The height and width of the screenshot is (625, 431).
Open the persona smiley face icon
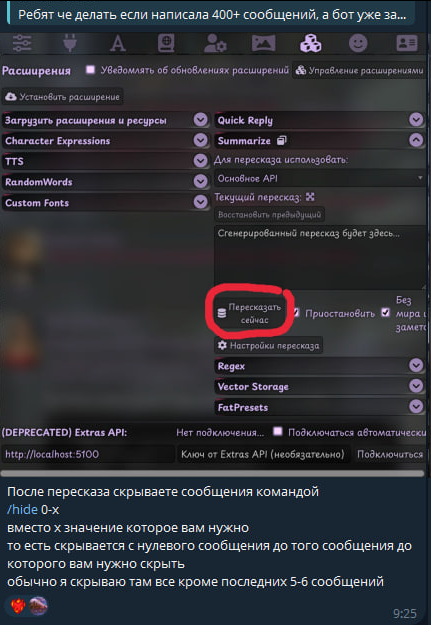(x=358, y=43)
